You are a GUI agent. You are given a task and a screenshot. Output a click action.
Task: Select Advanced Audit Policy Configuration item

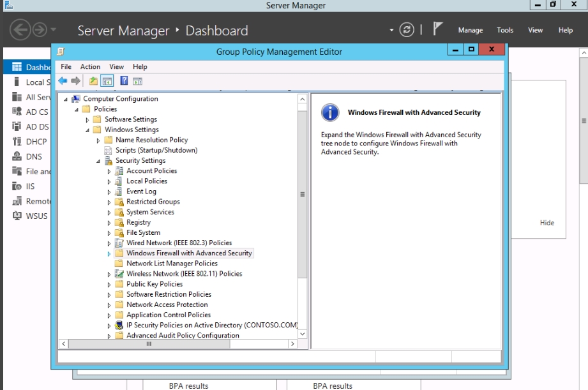(183, 335)
